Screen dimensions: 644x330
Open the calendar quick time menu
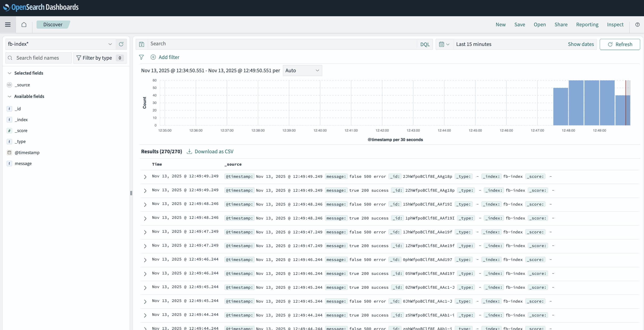pyautogui.click(x=444, y=44)
